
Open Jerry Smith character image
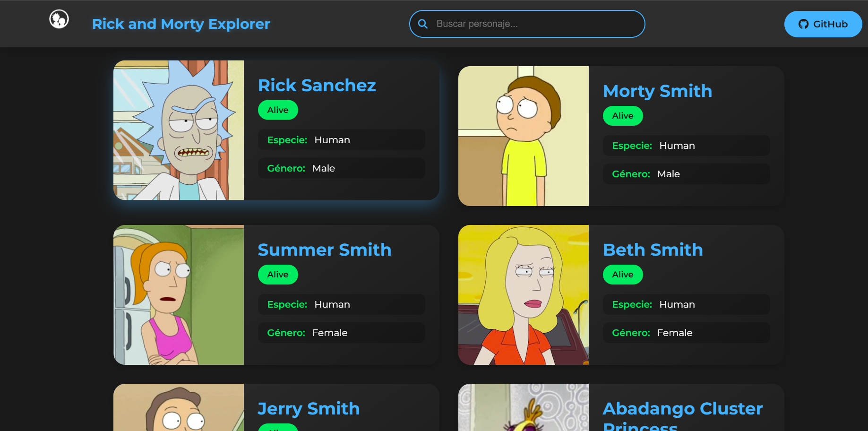tap(179, 407)
